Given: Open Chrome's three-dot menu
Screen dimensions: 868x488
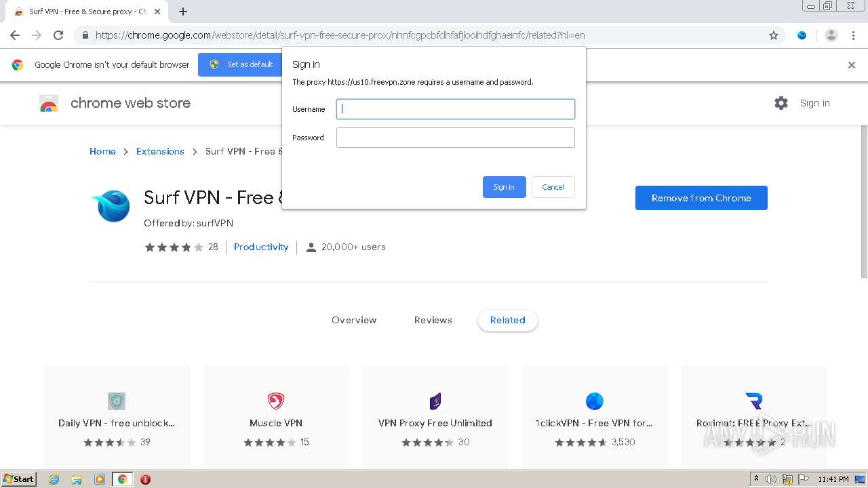Looking at the screenshot, I should coord(853,35).
